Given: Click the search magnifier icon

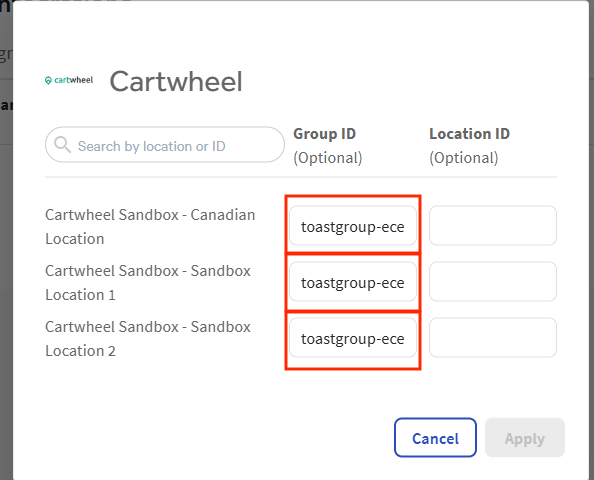Looking at the screenshot, I should 62,145.
